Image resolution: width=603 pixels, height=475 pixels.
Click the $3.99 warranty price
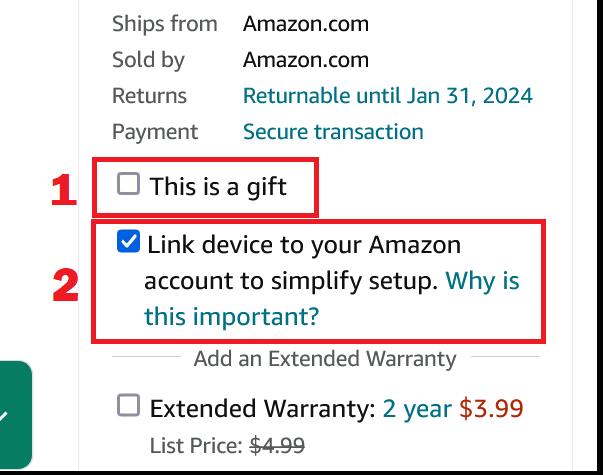tap(491, 408)
